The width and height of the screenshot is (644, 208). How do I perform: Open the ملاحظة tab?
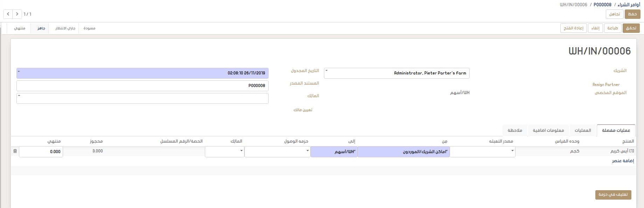pos(515,130)
